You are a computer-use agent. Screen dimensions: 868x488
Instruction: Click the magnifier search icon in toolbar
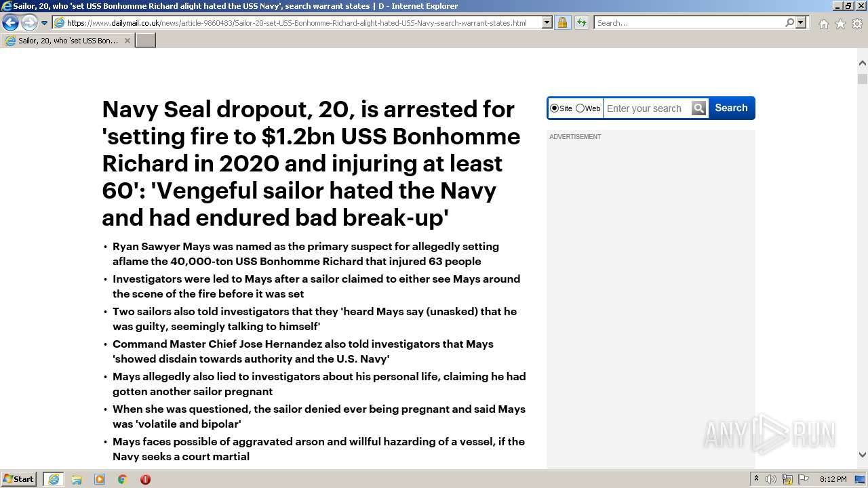tap(789, 23)
